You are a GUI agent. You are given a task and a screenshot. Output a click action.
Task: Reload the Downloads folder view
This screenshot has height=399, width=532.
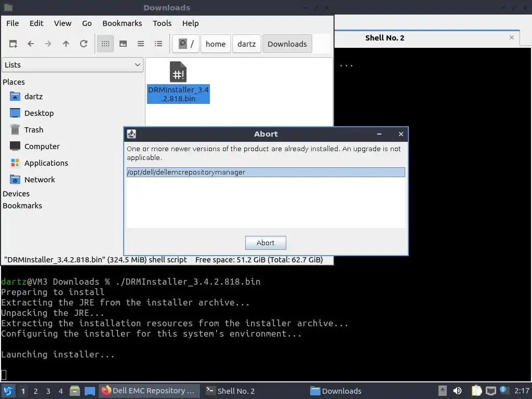[x=84, y=44]
